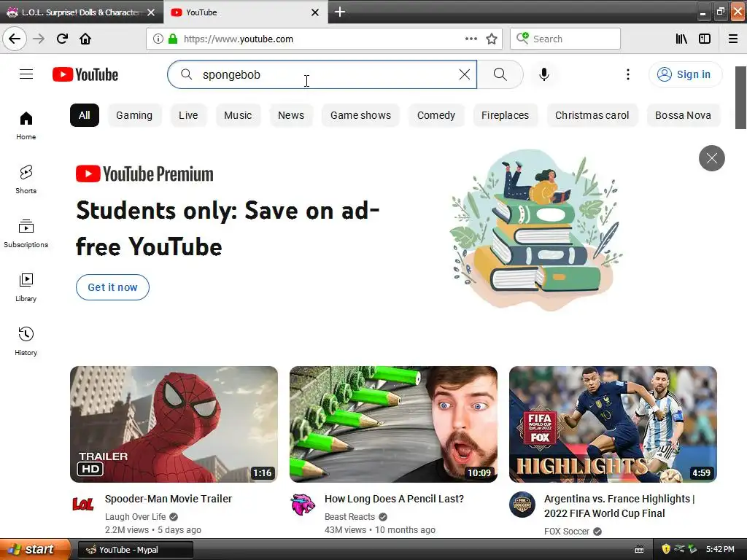Click the address bar URL

pyautogui.click(x=239, y=39)
